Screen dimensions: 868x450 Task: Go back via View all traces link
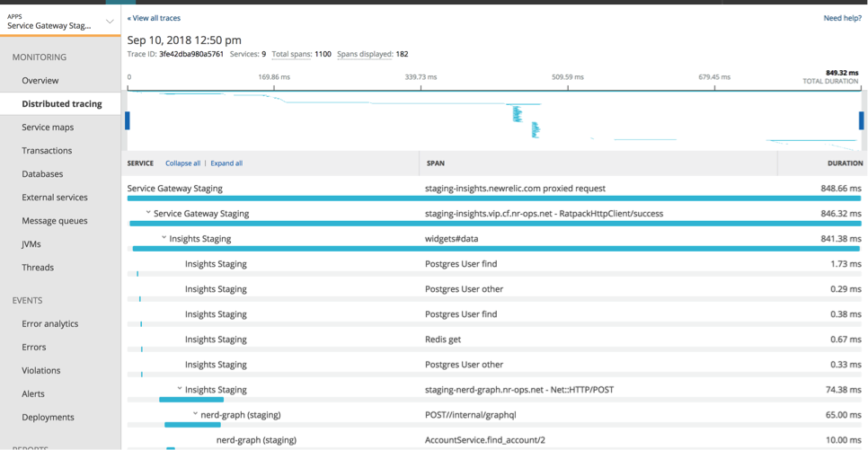click(154, 18)
